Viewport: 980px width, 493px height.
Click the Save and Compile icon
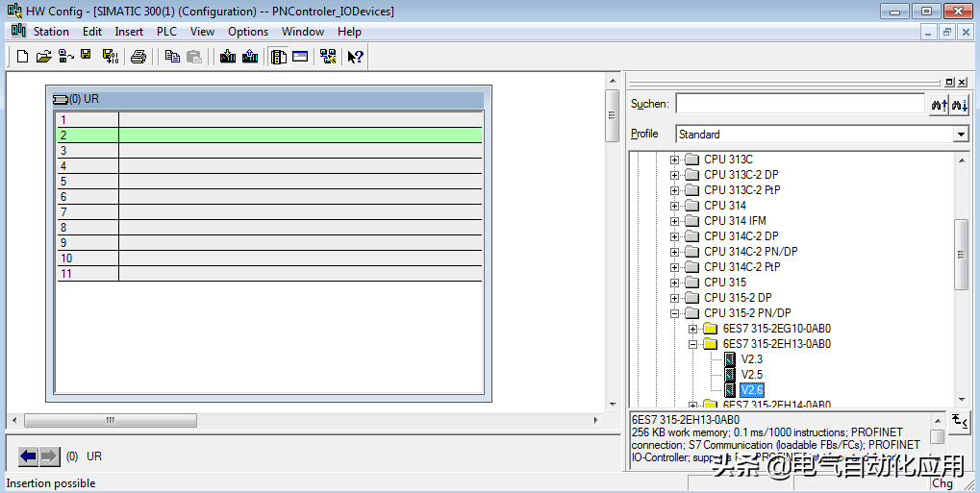(x=110, y=57)
